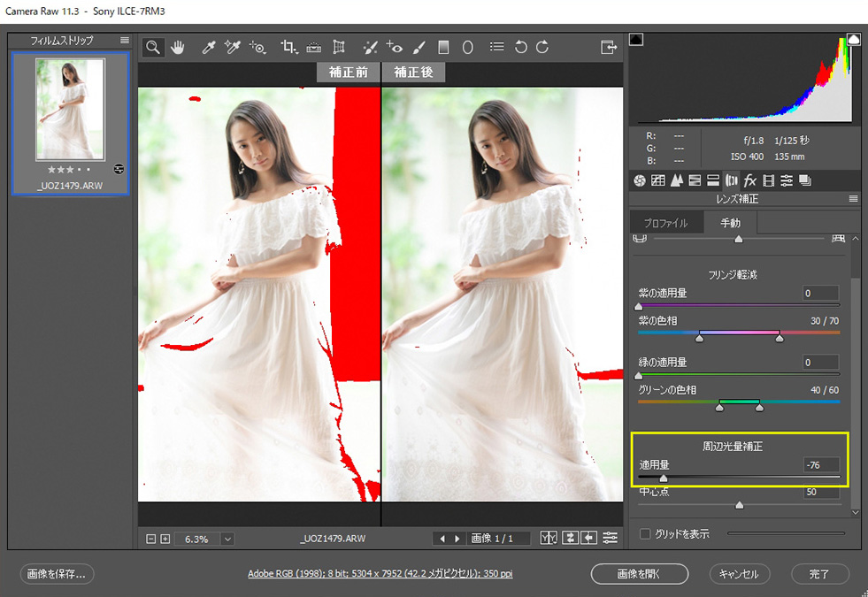Screen dimensions: 868x597
Task: Open the zoom level dropdown
Action: click(228, 538)
